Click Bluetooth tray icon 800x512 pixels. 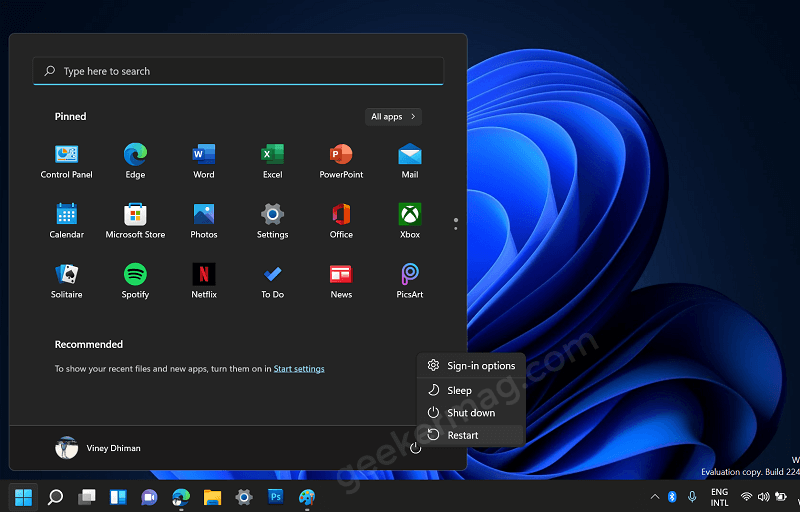672,497
